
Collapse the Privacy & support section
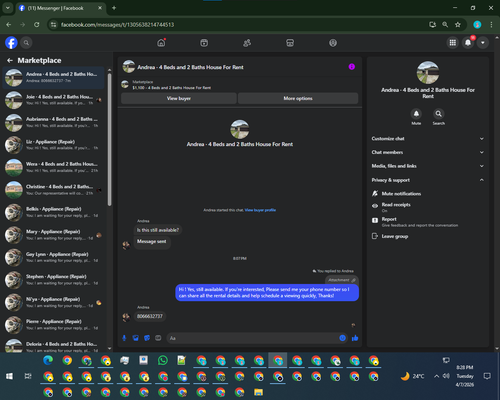pos(428,180)
